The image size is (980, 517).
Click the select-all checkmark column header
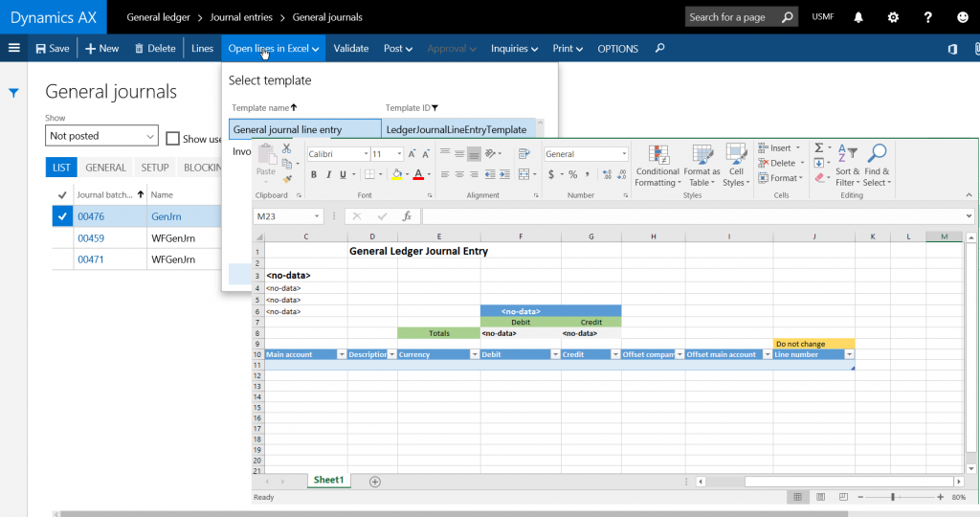(62, 195)
